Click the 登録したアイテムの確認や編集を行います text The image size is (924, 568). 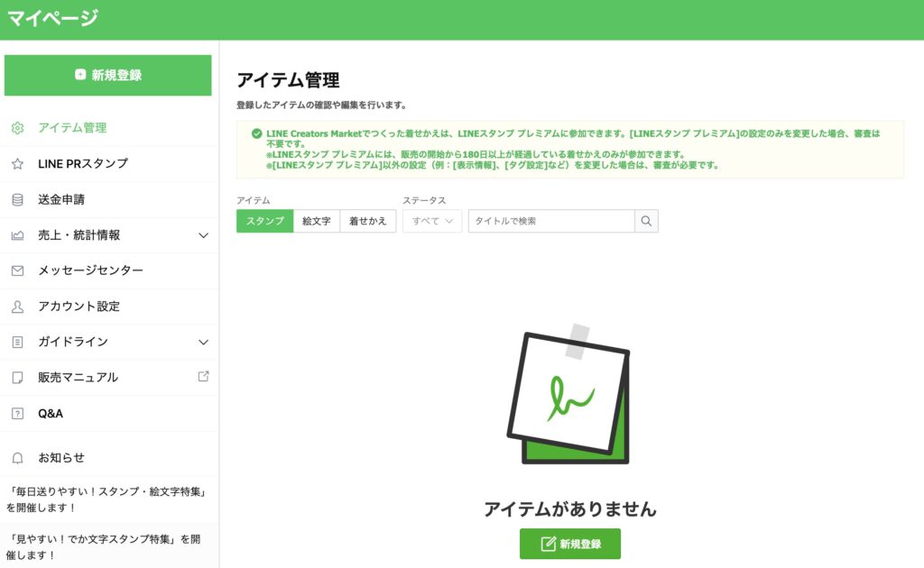[321, 105]
